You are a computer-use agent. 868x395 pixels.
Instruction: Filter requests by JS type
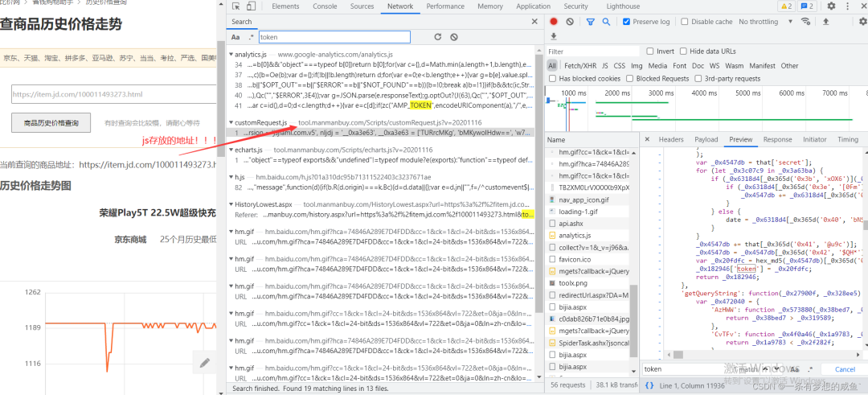[605, 65]
